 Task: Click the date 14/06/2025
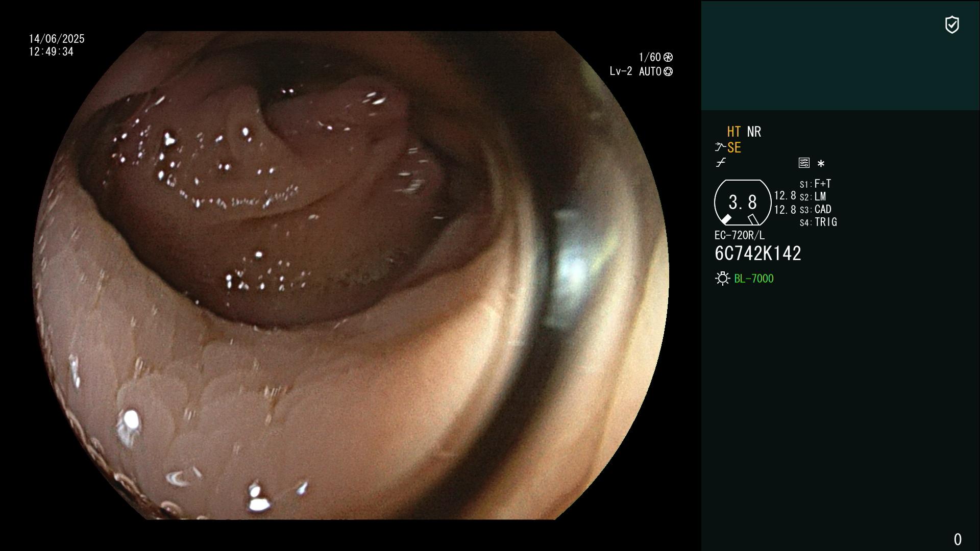57,39
